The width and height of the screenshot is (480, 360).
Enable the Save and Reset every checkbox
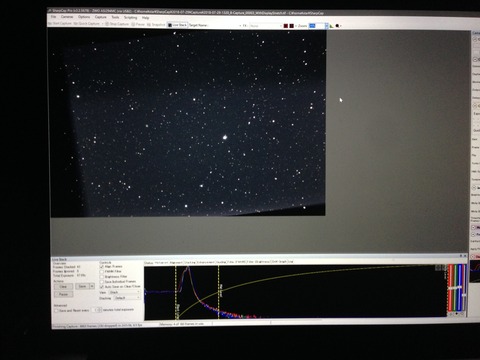56,311
